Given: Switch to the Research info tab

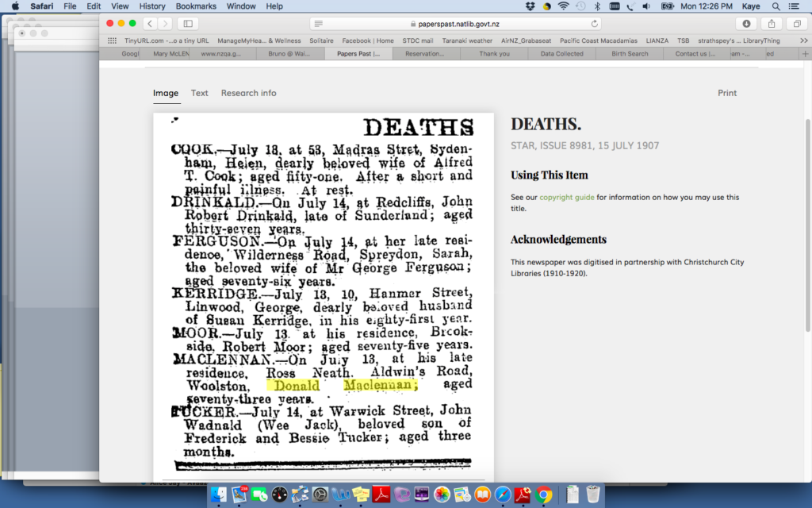Looking at the screenshot, I should click(248, 93).
